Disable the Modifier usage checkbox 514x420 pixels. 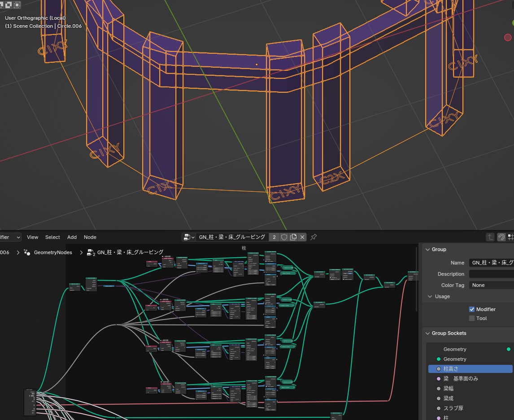[x=472, y=309]
